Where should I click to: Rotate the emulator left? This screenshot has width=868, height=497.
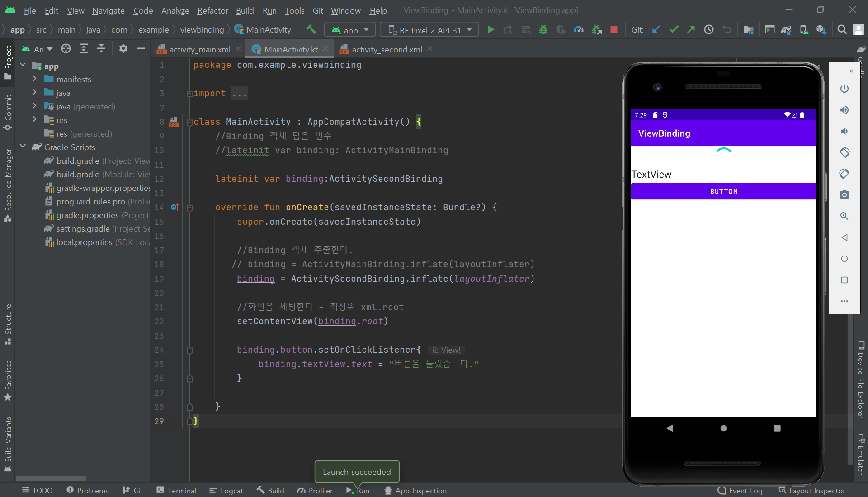pyautogui.click(x=844, y=152)
